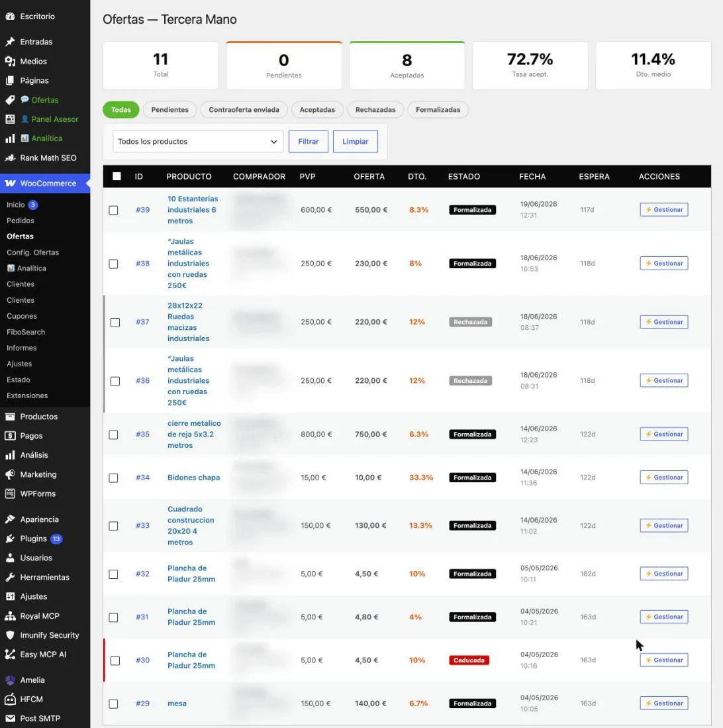Click the 33.3% discount value

click(421, 478)
